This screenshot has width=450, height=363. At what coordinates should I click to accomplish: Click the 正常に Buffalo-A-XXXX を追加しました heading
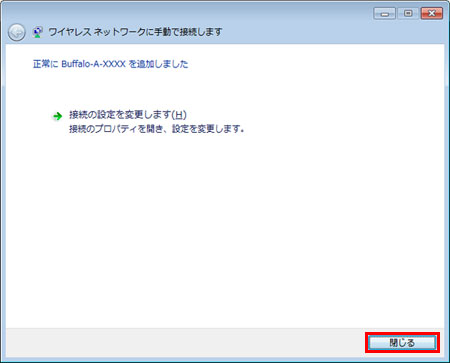[111, 64]
